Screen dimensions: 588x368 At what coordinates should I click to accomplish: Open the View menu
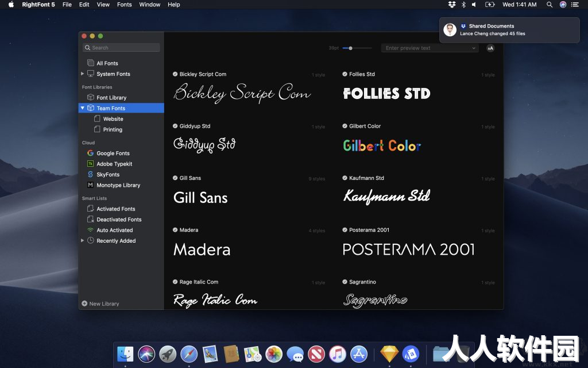click(103, 5)
